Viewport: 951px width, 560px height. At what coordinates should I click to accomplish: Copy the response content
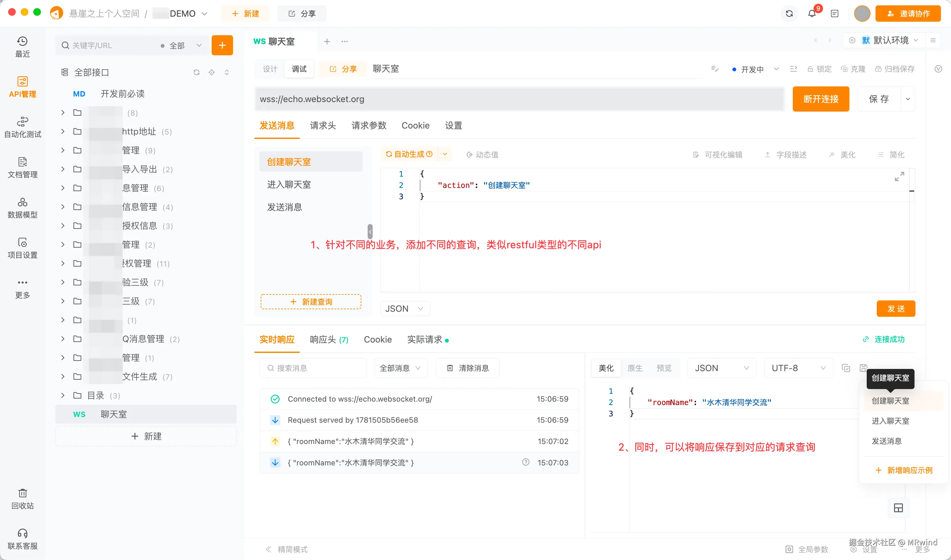[x=846, y=368]
